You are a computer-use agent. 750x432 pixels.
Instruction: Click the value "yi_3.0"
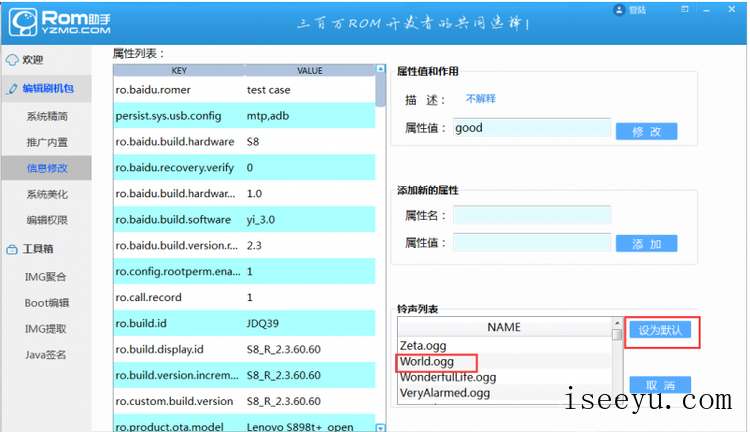pos(261,220)
